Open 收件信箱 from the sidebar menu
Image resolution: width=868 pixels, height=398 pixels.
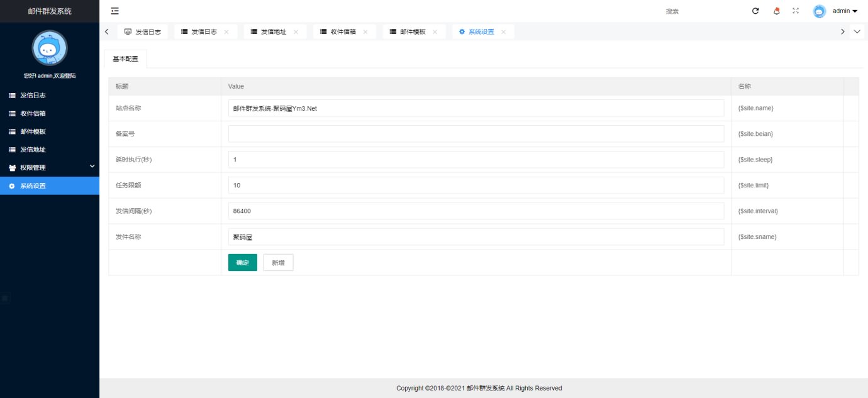tap(33, 114)
